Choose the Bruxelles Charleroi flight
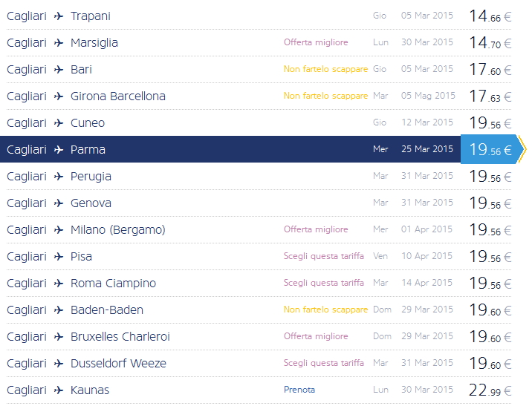The height and width of the screenshot is (406, 532). click(120, 337)
